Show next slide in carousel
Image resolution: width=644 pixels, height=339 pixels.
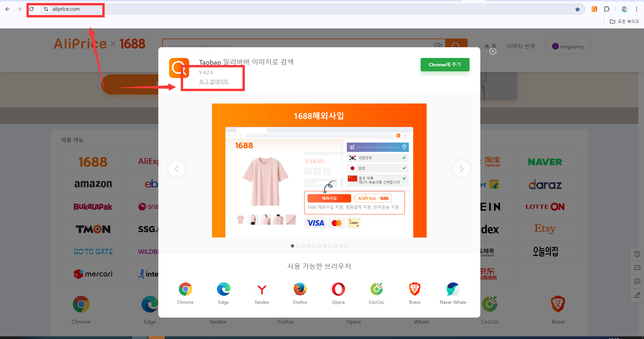click(462, 169)
